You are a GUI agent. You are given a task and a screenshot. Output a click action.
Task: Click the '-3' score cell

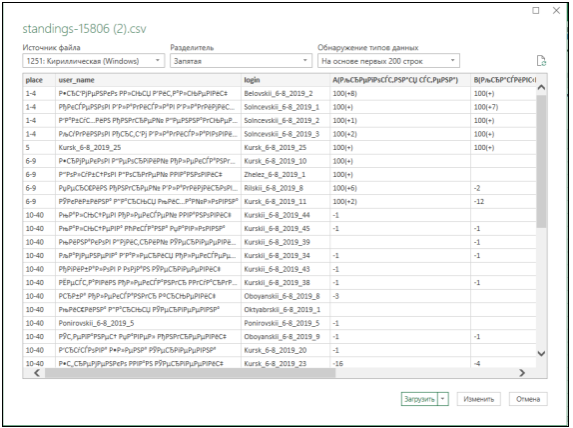[x=400, y=296]
